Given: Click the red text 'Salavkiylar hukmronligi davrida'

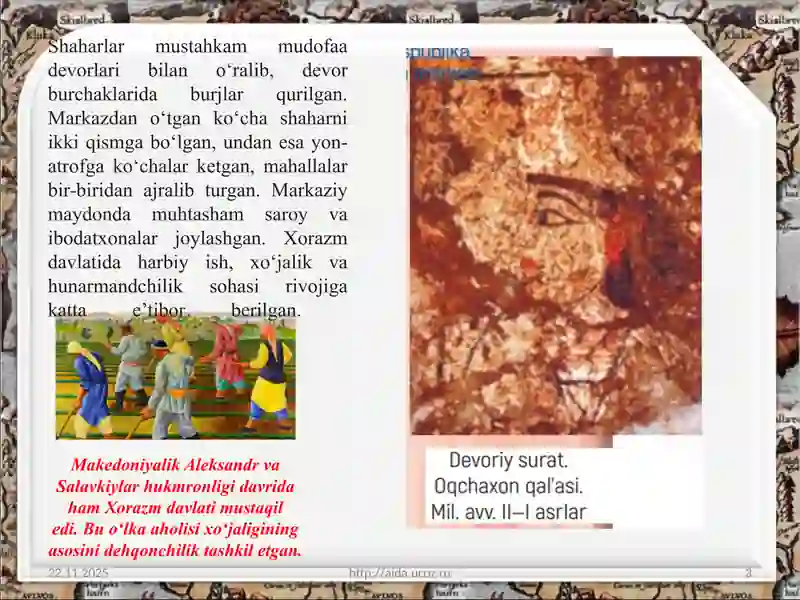Looking at the screenshot, I should (176, 486).
